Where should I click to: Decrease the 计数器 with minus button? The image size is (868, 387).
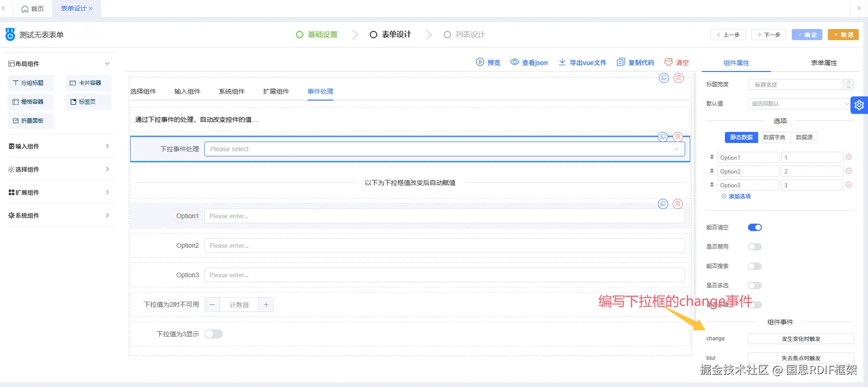[x=212, y=305]
